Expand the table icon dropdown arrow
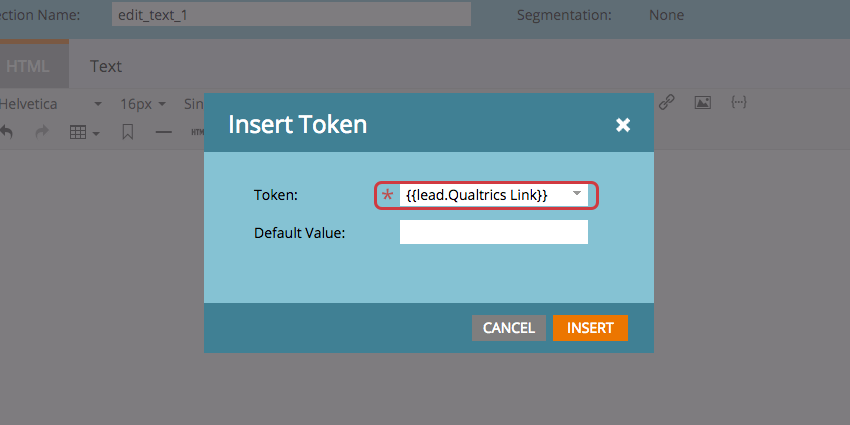 (96, 133)
